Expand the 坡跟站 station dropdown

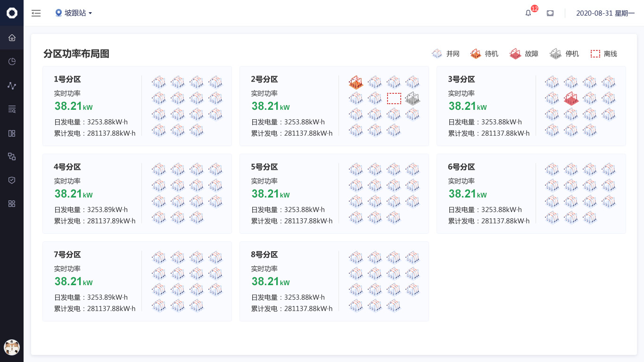[74, 13]
